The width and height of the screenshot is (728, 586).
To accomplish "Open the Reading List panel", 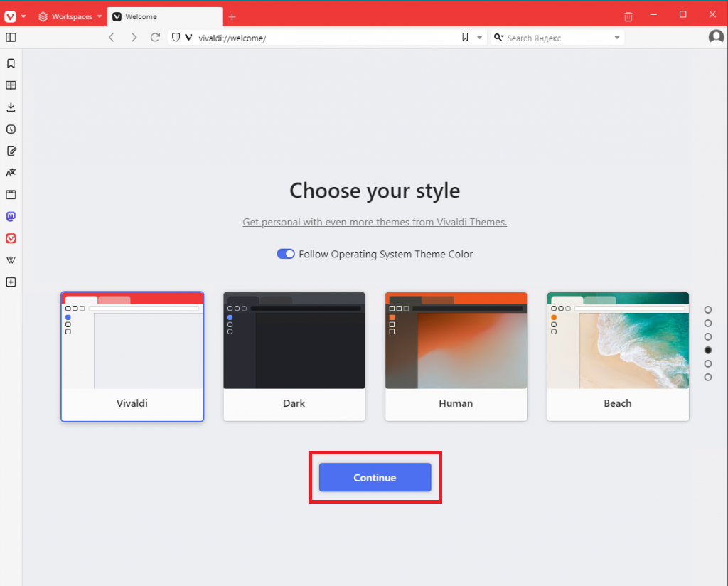I will (x=11, y=85).
